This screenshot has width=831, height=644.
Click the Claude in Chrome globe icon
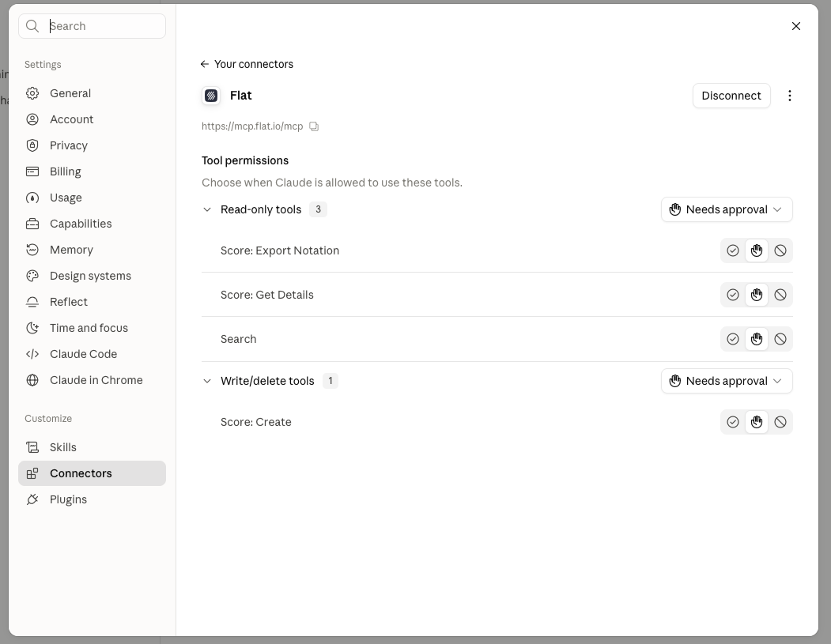(32, 380)
